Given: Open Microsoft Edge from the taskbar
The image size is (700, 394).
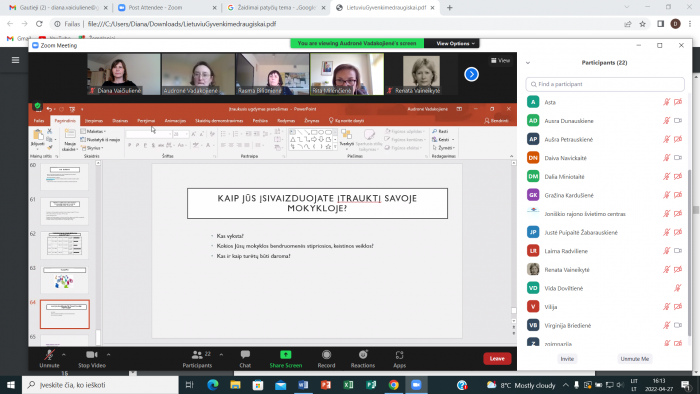Looking at the screenshot, I should pyautogui.click(x=213, y=385).
